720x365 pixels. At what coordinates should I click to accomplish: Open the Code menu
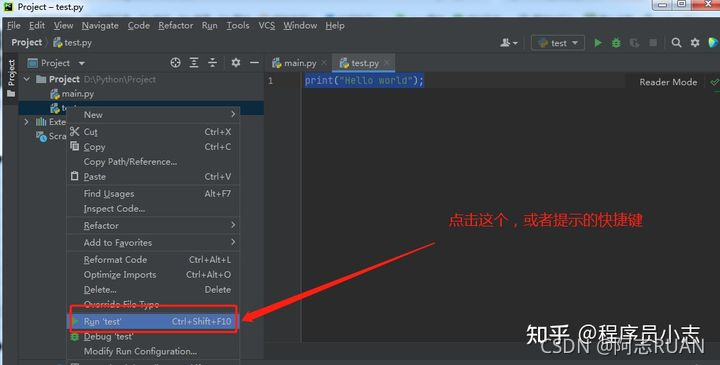(x=139, y=26)
